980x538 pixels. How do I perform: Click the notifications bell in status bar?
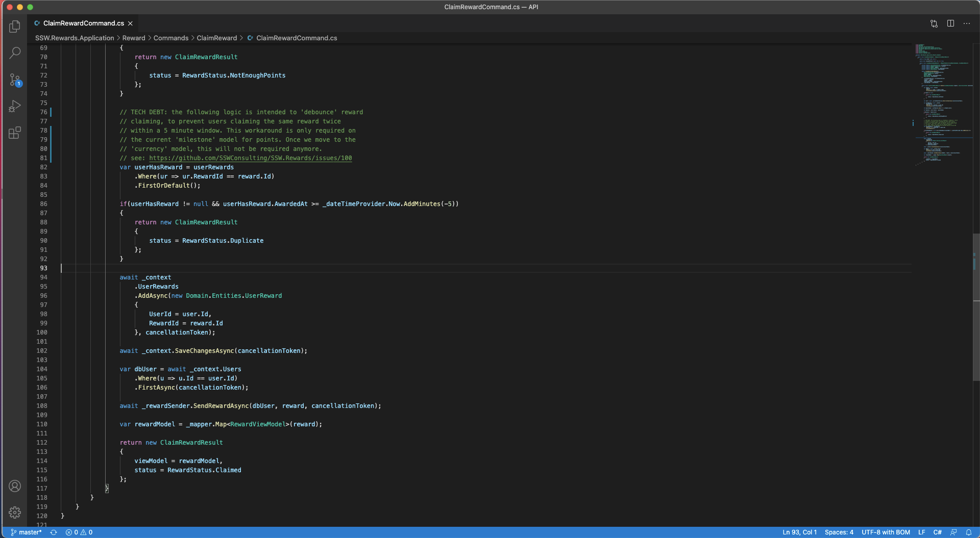pos(969,532)
